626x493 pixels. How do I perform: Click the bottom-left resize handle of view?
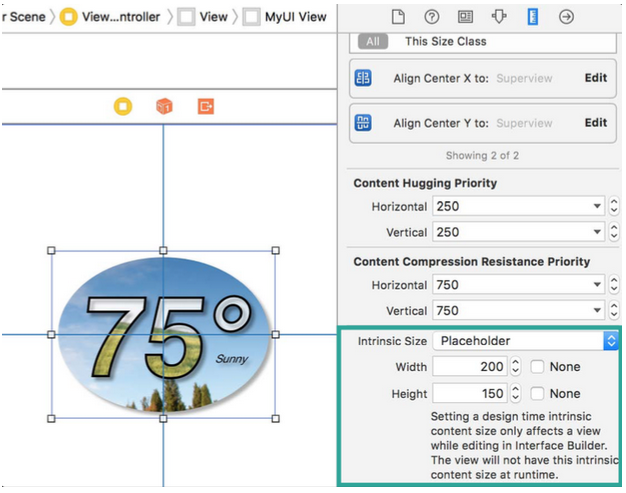point(51,418)
